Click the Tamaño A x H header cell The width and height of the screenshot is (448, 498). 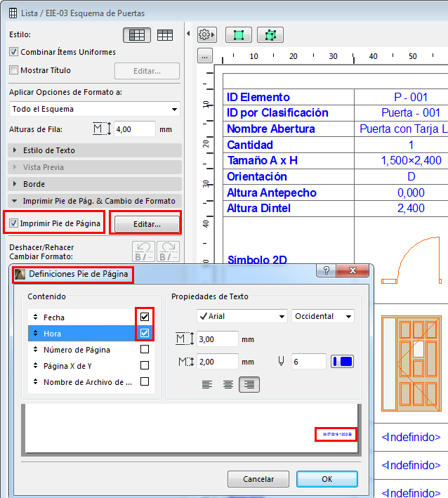tap(289, 160)
